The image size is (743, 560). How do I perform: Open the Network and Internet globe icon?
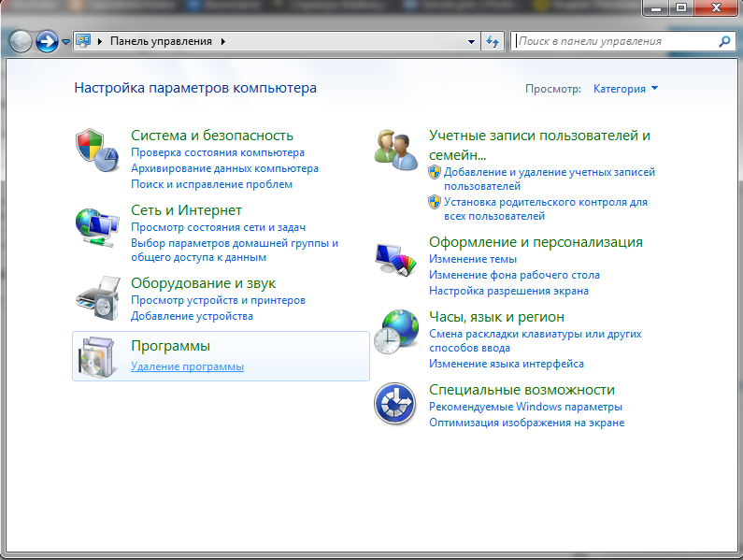coord(97,227)
